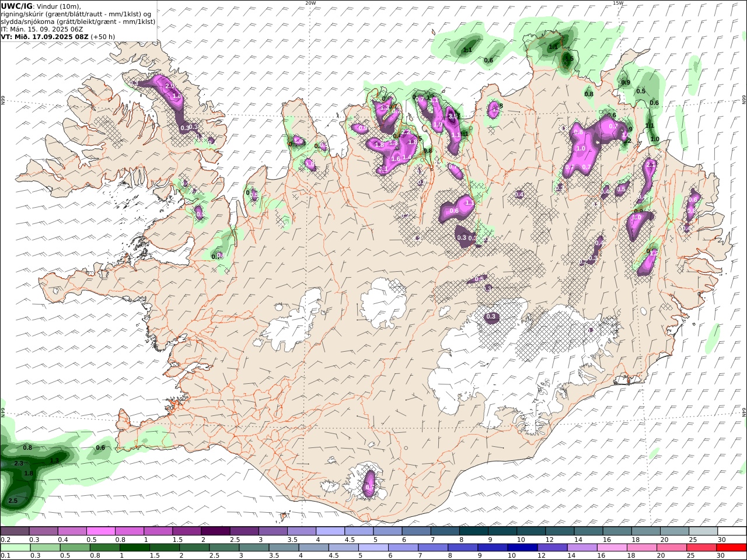
Task: Click the lower legend swatch between 2.5 and 3
Action: click(224, 547)
